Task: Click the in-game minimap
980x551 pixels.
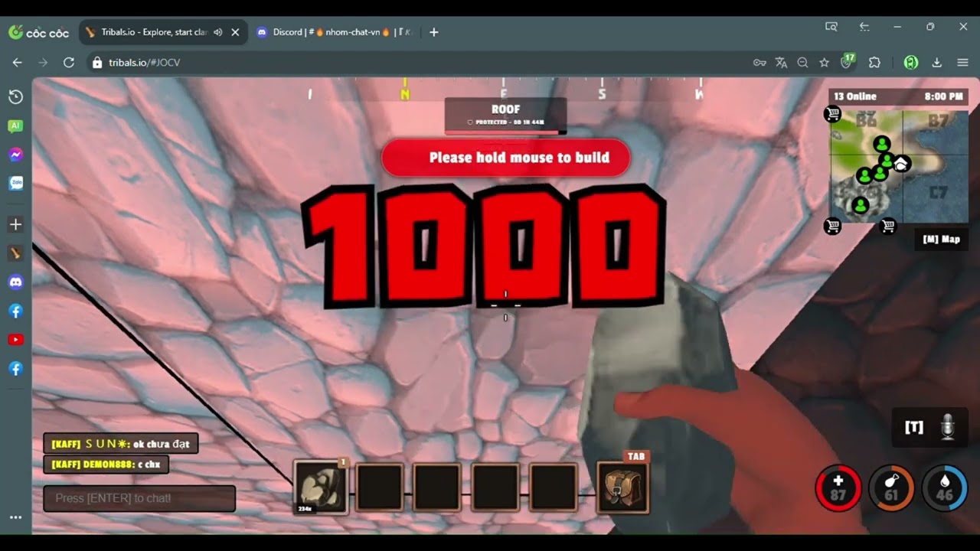Action: pos(899,166)
